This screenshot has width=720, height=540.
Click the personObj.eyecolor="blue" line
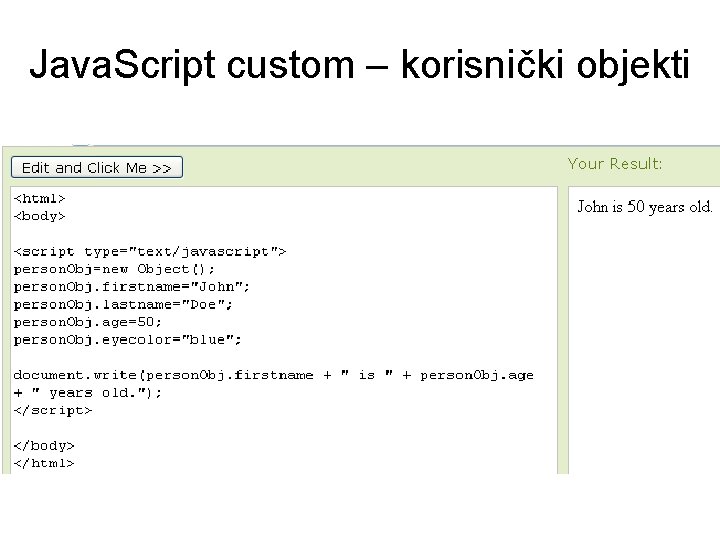click(128, 340)
